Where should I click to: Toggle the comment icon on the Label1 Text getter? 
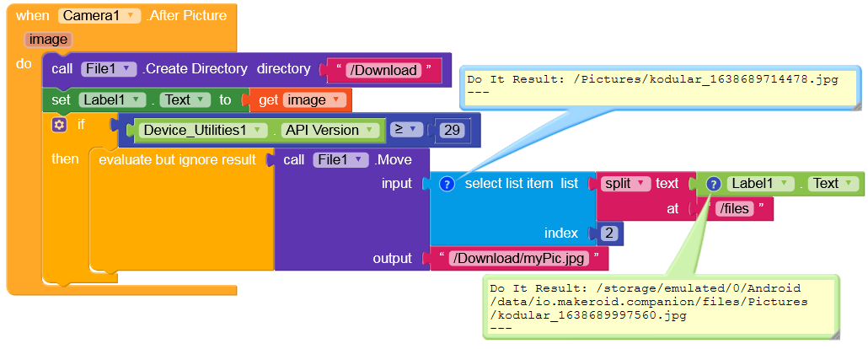(x=713, y=184)
